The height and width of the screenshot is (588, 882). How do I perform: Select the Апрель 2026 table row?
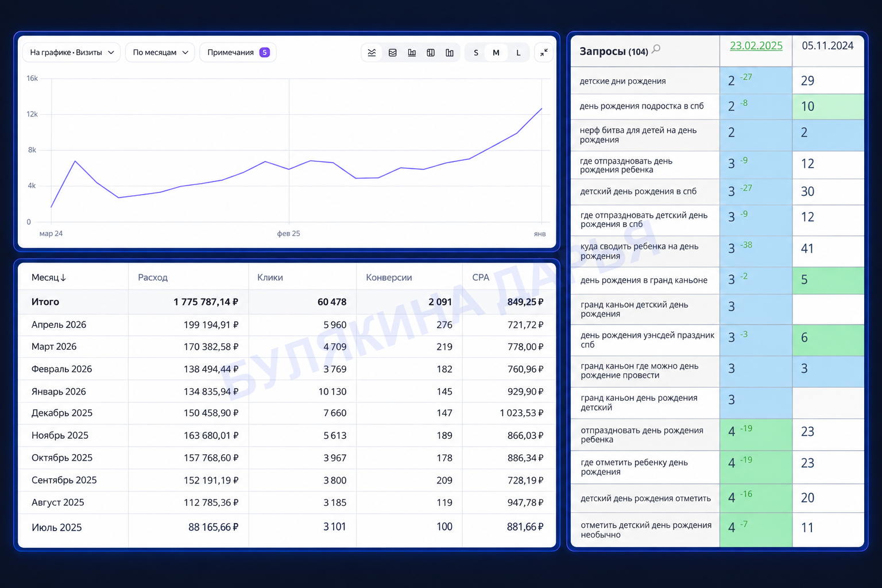287,325
